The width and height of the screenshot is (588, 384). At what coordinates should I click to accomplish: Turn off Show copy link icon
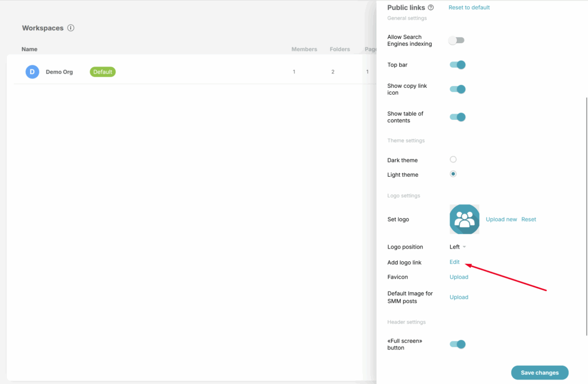coord(457,89)
